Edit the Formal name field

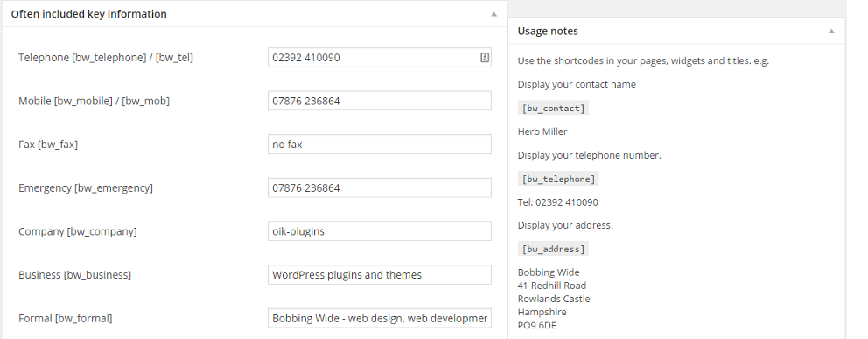(379, 318)
